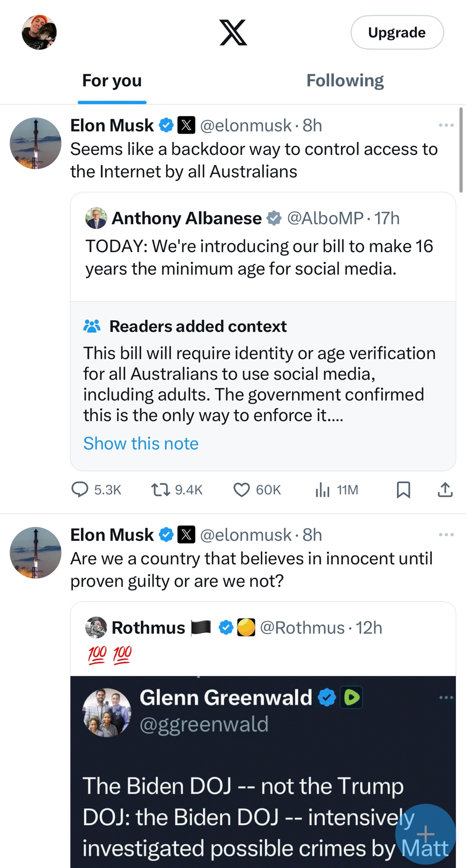Select the For you tab
Viewport: 466px width, 868px height.
pos(112,81)
